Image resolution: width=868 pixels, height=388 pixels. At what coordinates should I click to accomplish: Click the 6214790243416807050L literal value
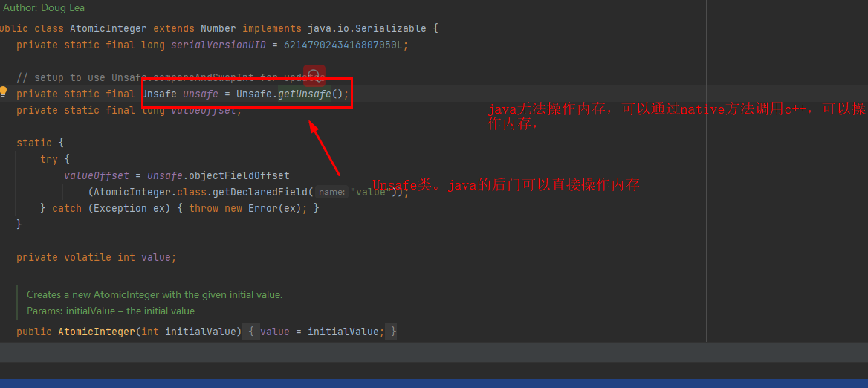(x=343, y=45)
